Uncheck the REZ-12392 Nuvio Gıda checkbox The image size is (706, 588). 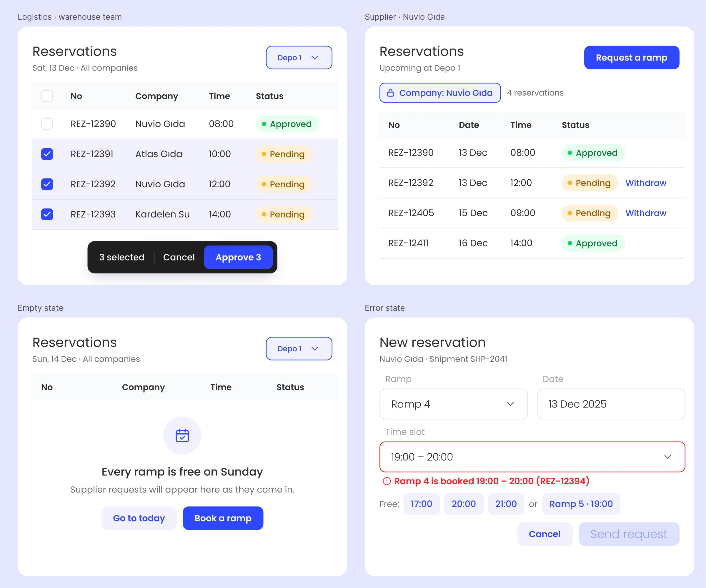(x=47, y=184)
